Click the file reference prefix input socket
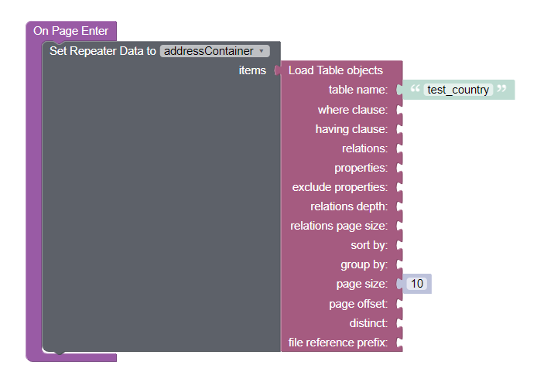The image size is (537, 392). (x=399, y=343)
